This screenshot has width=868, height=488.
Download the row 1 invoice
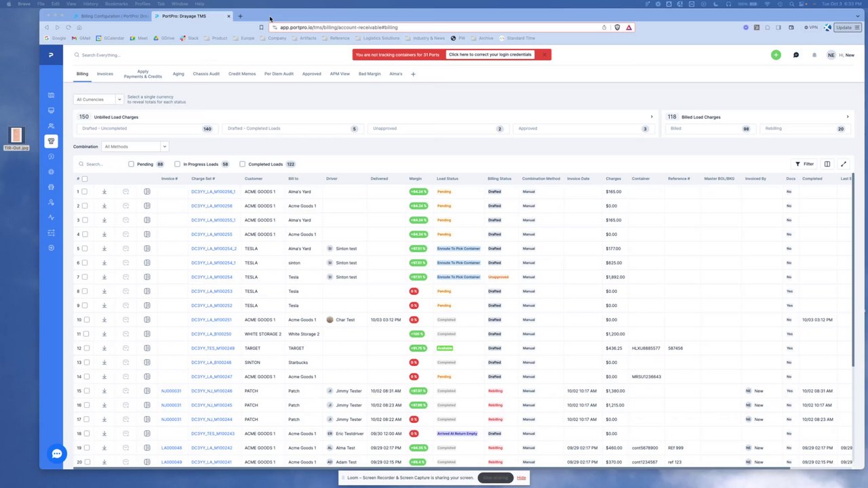point(104,192)
